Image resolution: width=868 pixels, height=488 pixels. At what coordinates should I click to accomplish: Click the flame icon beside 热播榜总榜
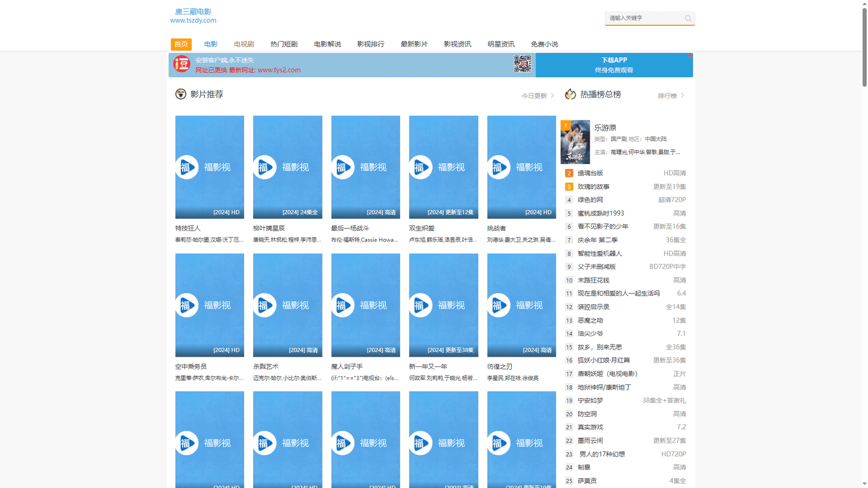pos(570,94)
